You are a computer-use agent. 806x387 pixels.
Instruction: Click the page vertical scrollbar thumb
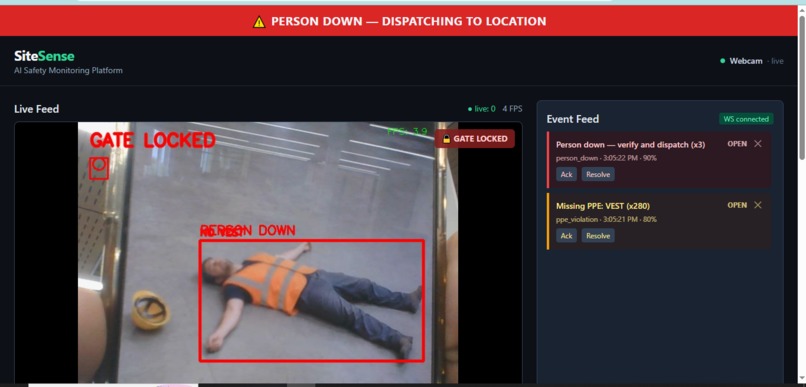point(802,87)
